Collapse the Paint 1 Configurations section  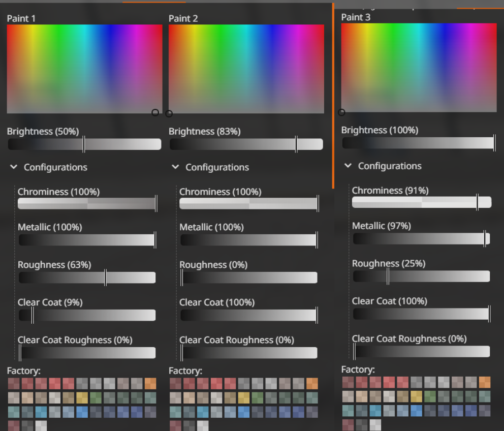pyautogui.click(x=14, y=167)
